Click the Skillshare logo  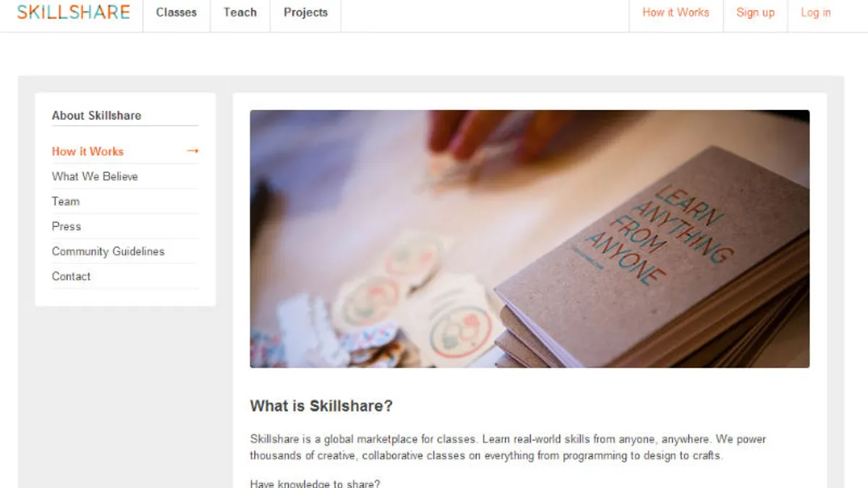pos(74,12)
